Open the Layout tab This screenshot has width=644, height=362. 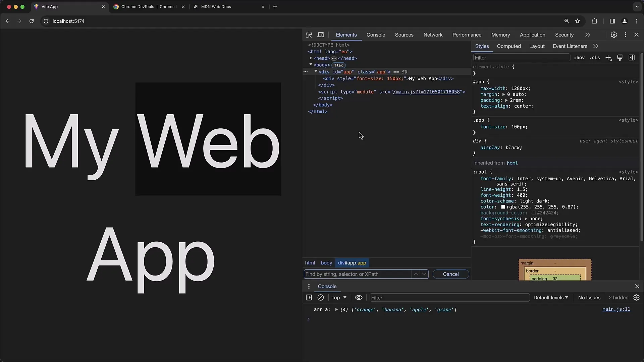click(x=537, y=46)
